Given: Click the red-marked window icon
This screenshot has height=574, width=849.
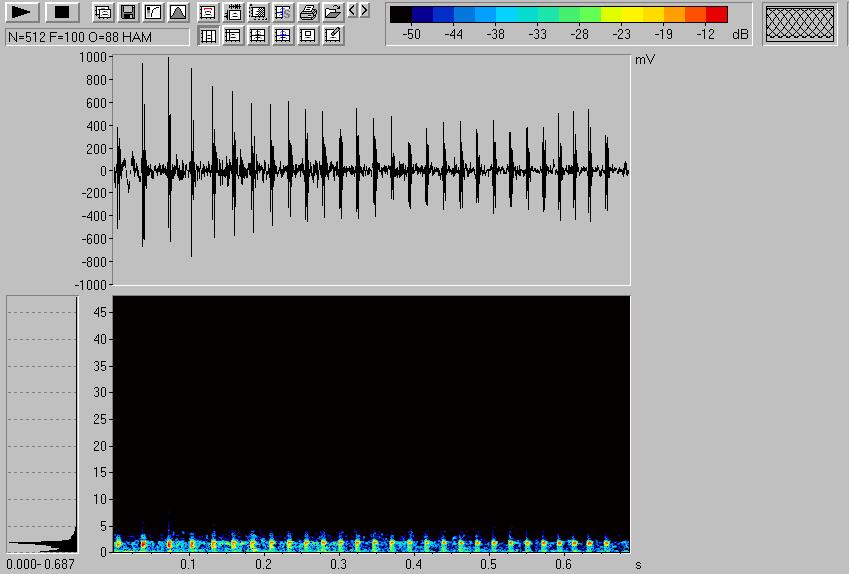Looking at the screenshot, I should click(x=208, y=13).
